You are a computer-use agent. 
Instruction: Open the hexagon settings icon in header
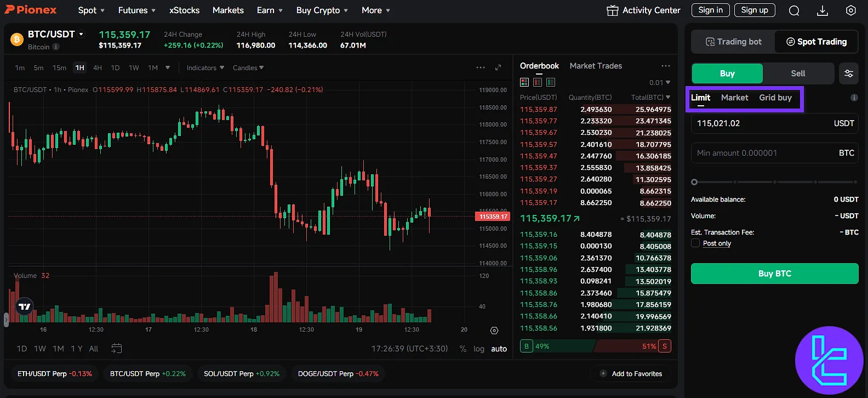click(x=850, y=10)
